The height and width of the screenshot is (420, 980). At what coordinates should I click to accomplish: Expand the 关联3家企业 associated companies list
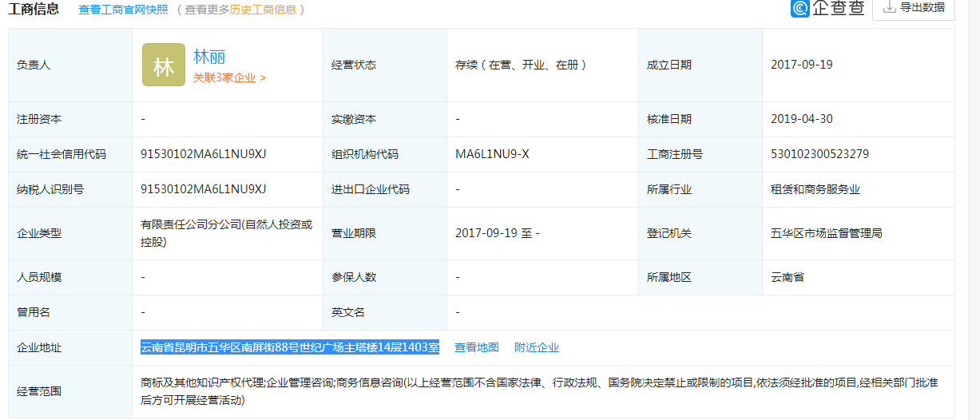[x=229, y=78]
